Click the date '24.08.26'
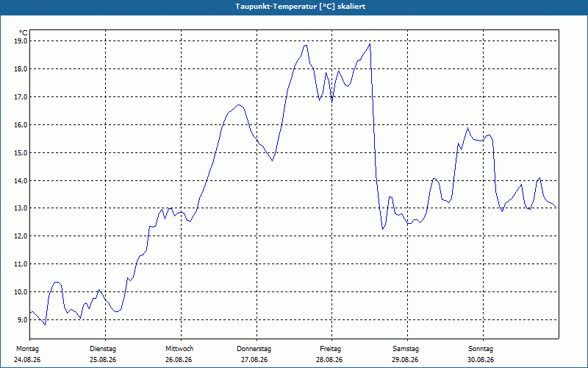The width and height of the screenshot is (588, 368). point(27,360)
